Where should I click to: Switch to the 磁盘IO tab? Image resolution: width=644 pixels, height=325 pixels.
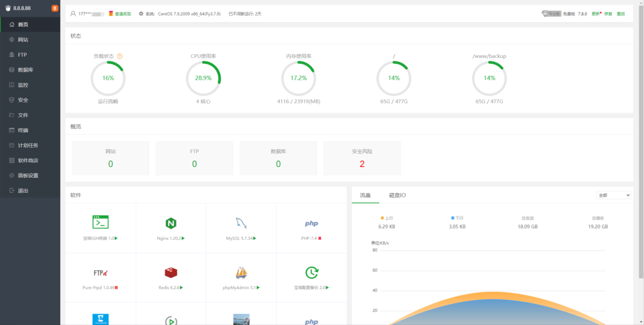click(x=397, y=195)
